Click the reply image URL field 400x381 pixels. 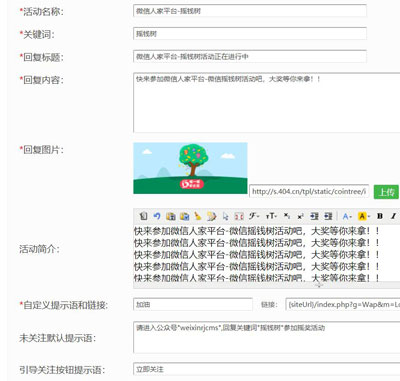[309, 191]
